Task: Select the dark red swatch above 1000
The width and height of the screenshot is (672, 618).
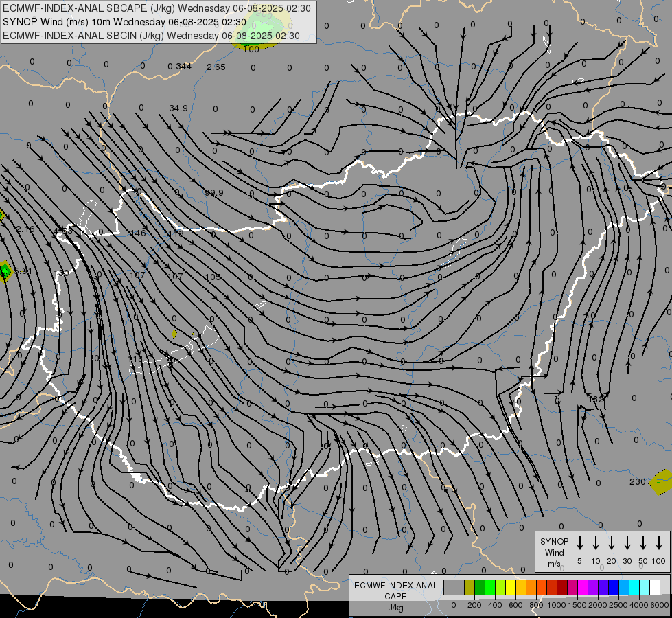Action: (562, 588)
